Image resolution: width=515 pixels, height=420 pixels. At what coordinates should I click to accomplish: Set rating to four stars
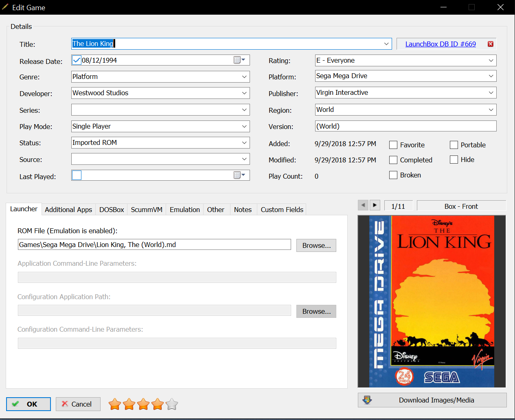click(158, 404)
